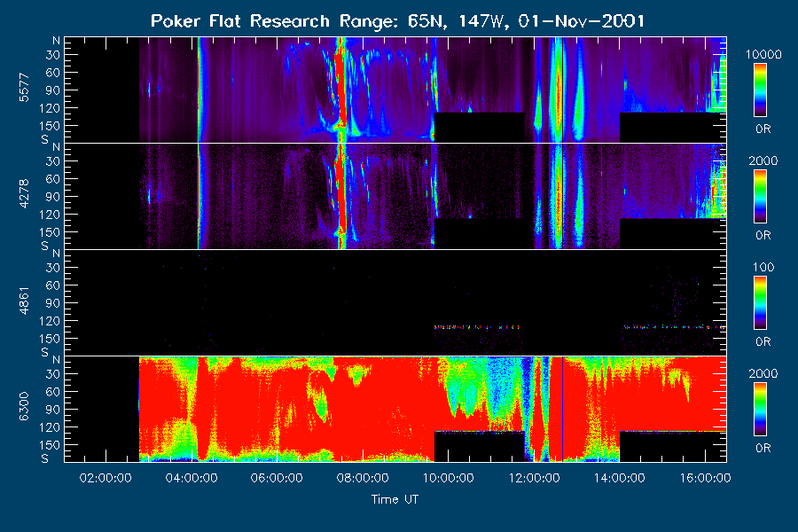This screenshot has width=798, height=532.
Task: Click the 90 degree tick label of the 5577 panel
Action: [x=53, y=90]
